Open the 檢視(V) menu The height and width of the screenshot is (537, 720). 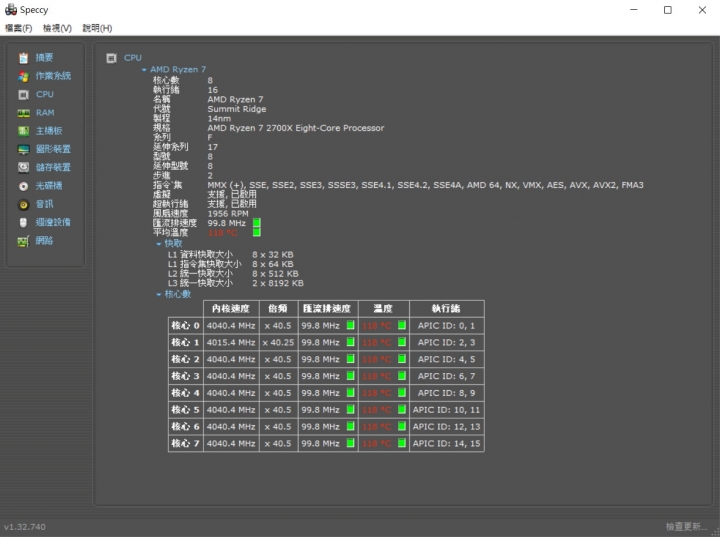tap(57, 28)
